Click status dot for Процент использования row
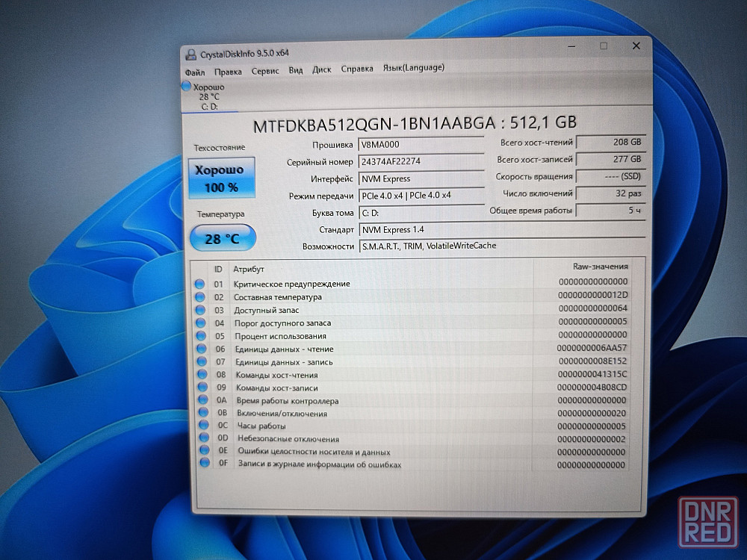The width and height of the screenshot is (747, 560). tap(201, 336)
